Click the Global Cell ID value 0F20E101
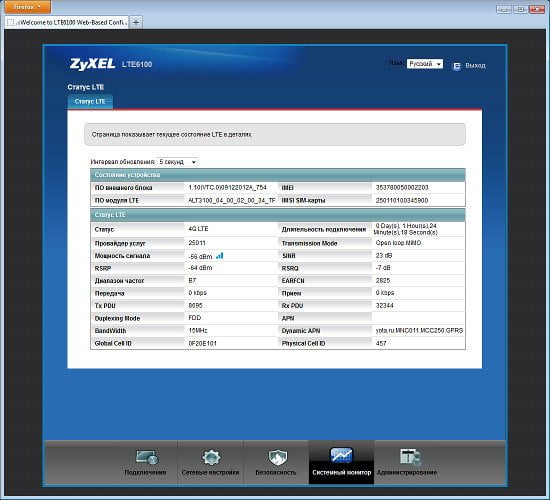550x500 pixels. [202, 344]
